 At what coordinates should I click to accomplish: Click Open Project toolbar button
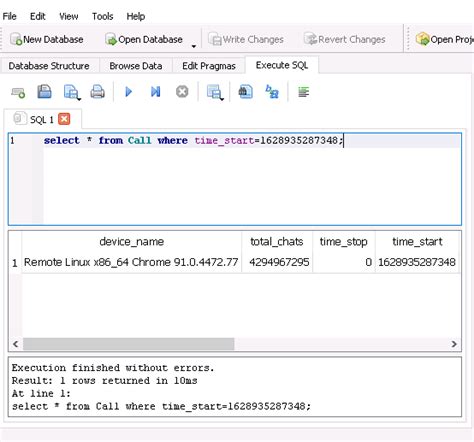point(445,39)
